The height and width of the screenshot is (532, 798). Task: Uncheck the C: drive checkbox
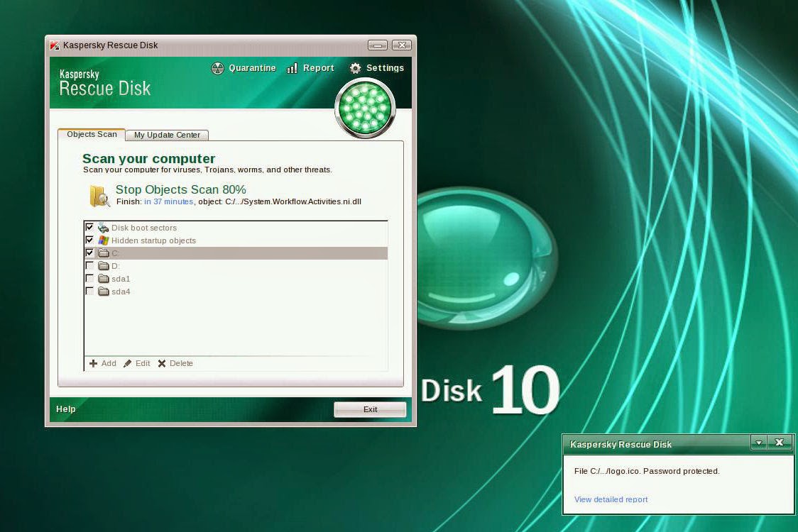click(x=89, y=253)
